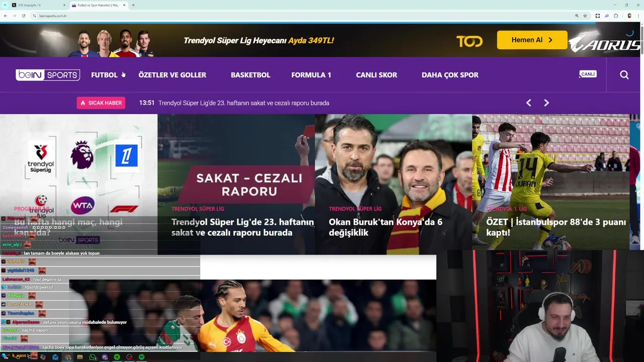644x362 pixels.
Task: Open a new browser tab
Action: point(133,5)
